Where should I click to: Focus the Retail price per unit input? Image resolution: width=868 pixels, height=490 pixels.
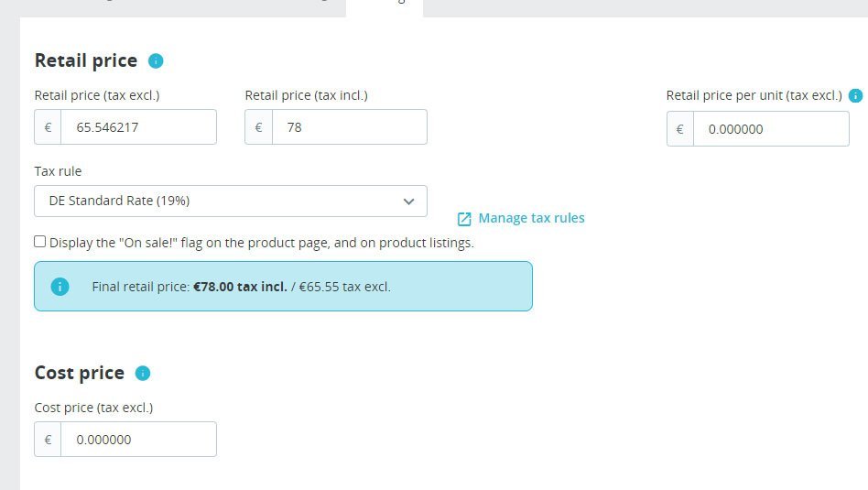coord(771,129)
